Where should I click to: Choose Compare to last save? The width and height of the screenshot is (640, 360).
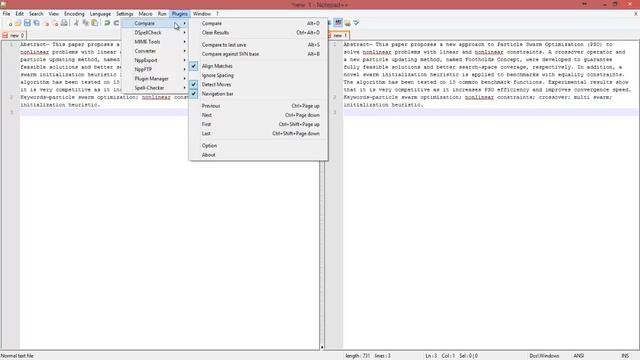[x=258, y=45]
